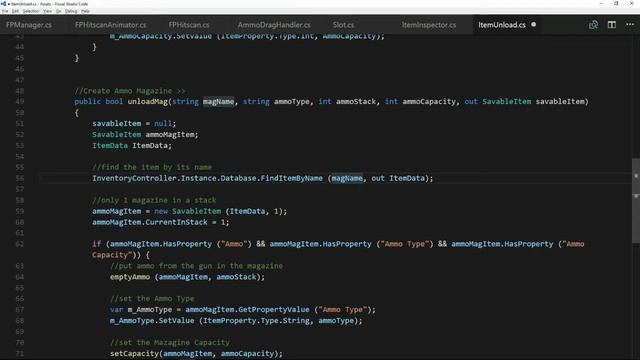Click 'ammoMagItem.CurrentInStack = 1;' line

coord(161,222)
